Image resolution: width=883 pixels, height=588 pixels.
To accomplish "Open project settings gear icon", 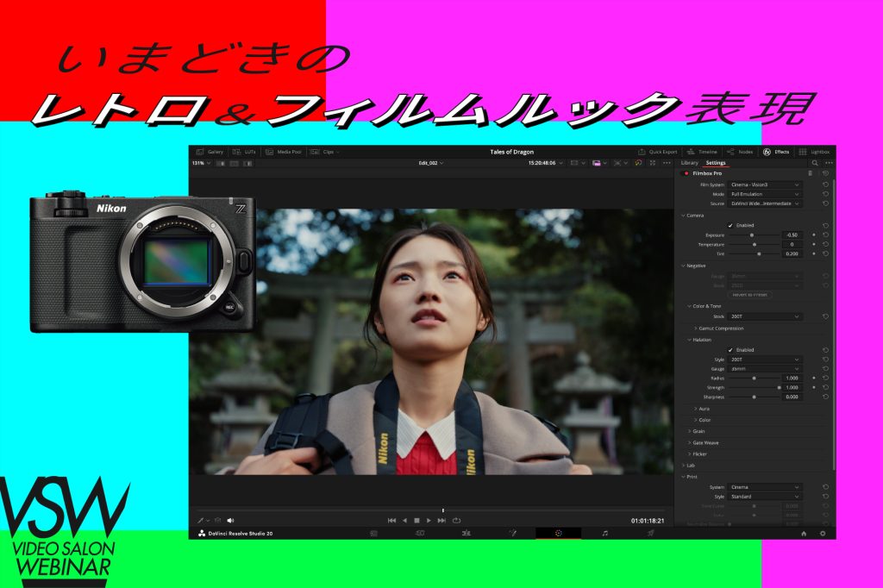I will pyautogui.click(x=823, y=534).
